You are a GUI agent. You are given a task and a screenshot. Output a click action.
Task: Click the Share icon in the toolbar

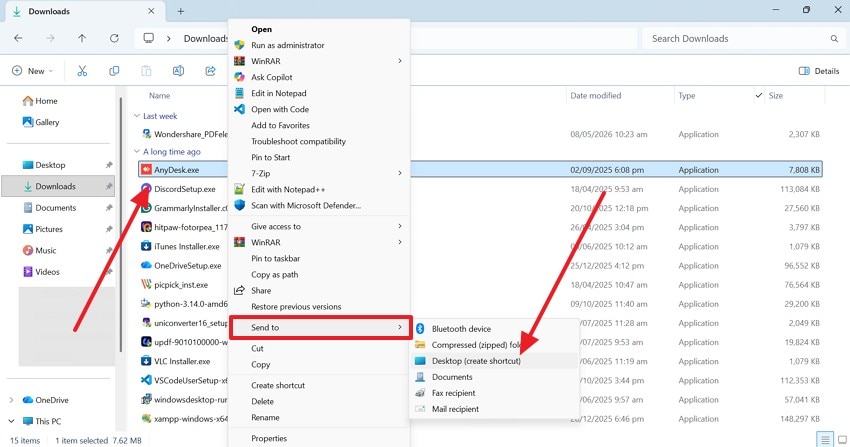pos(210,71)
